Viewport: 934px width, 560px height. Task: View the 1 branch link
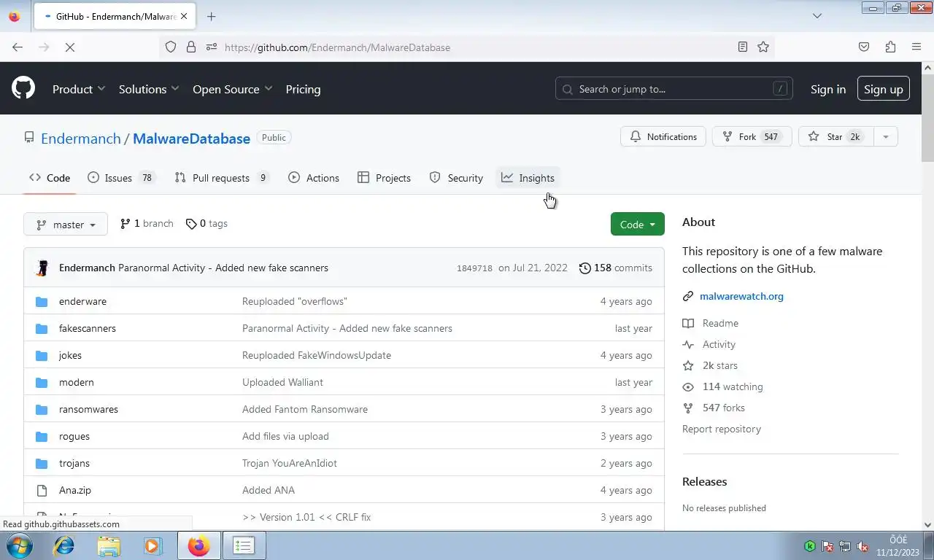(147, 224)
